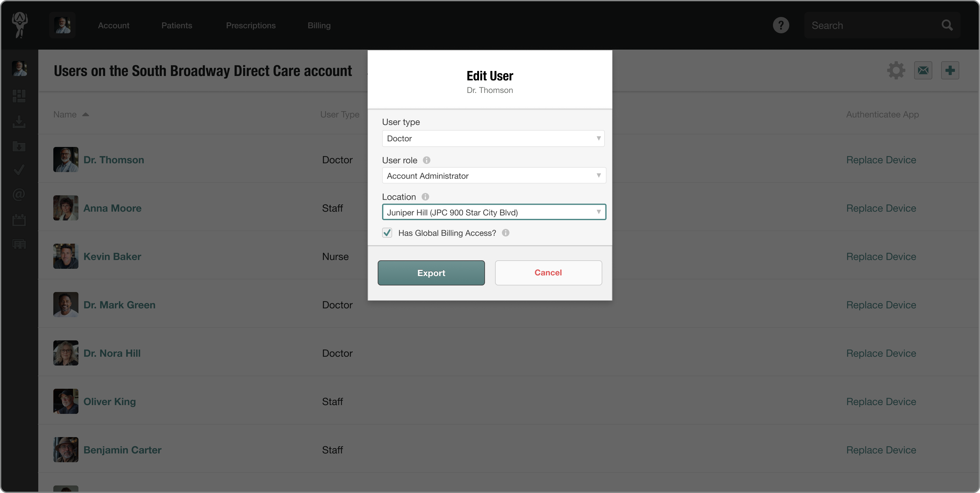Open the calendar icon in sidebar

[x=19, y=220]
